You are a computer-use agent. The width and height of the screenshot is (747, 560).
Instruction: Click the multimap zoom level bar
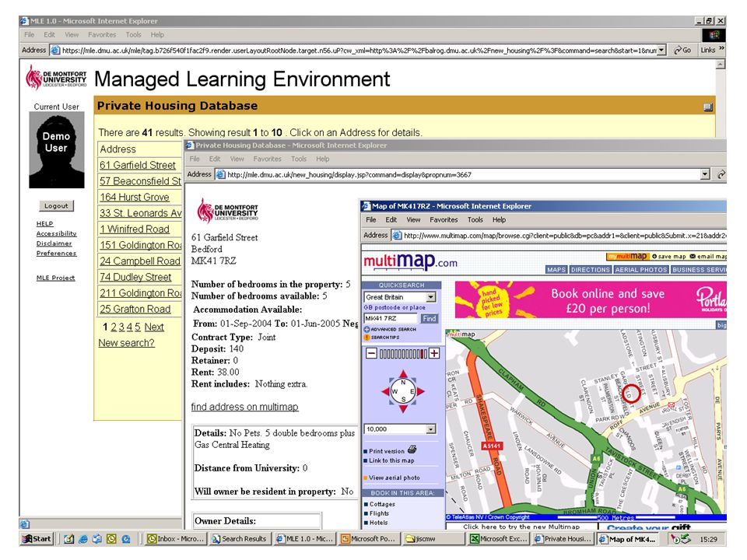coord(403,354)
